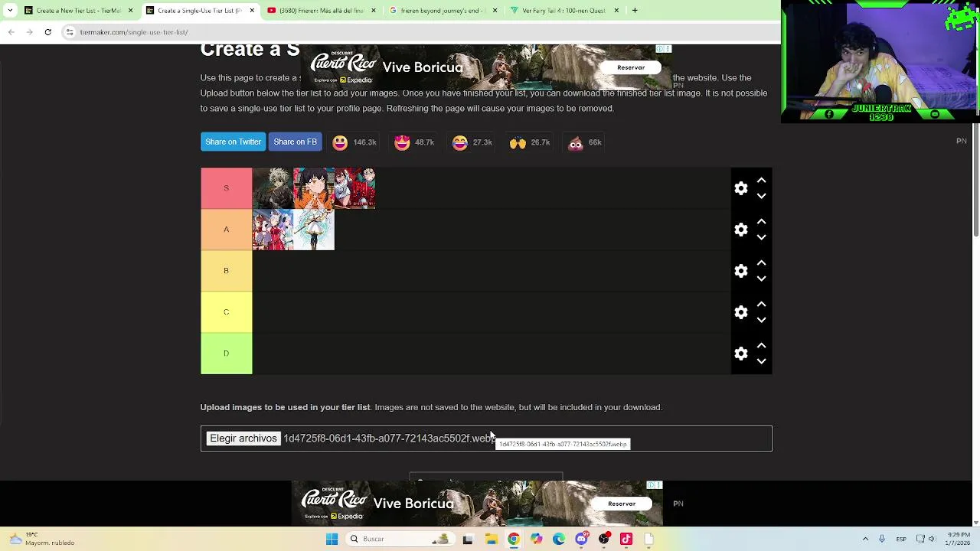
Task: Move B tier row down arrow
Action: pyautogui.click(x=761, y=279)
